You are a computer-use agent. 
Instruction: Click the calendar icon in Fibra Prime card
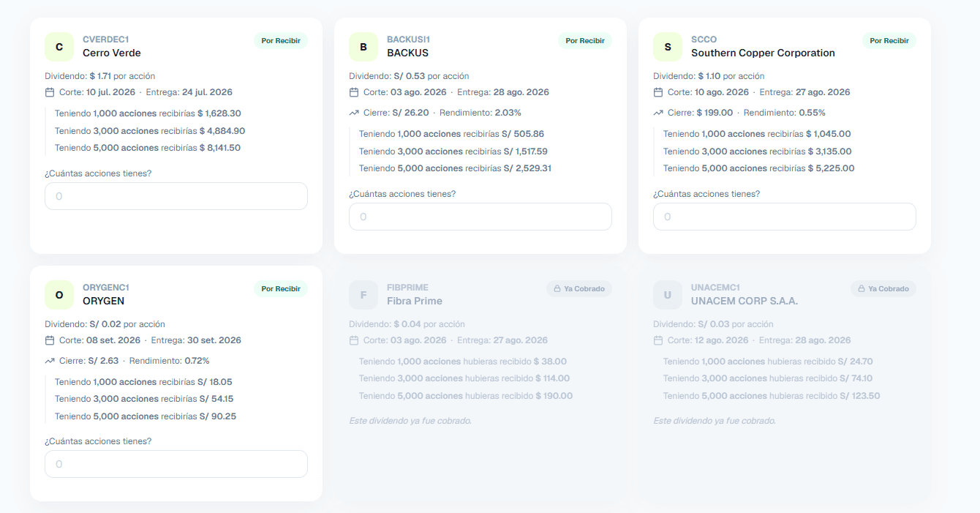pyautogui.click(x=354, y=340)
